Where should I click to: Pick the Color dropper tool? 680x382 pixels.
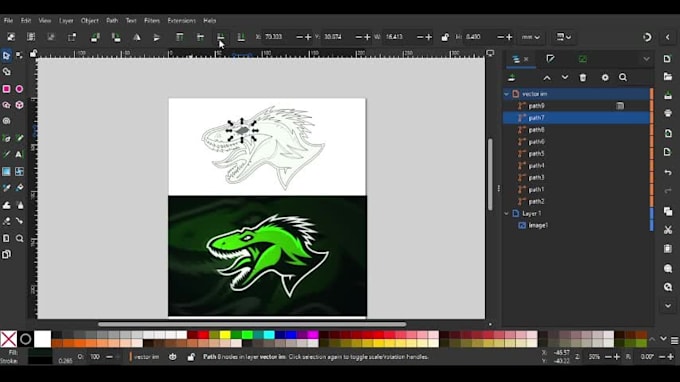(x=6, y=188)
